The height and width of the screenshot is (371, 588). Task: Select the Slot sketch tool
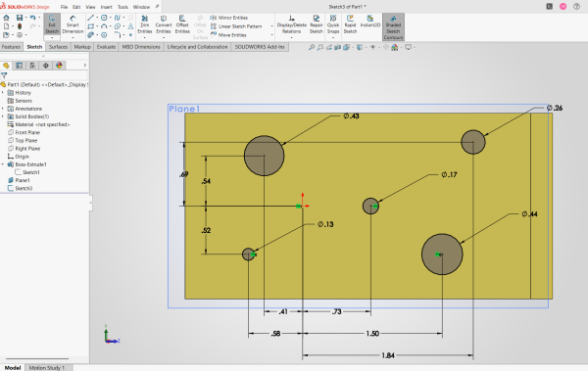coord(90,35)
